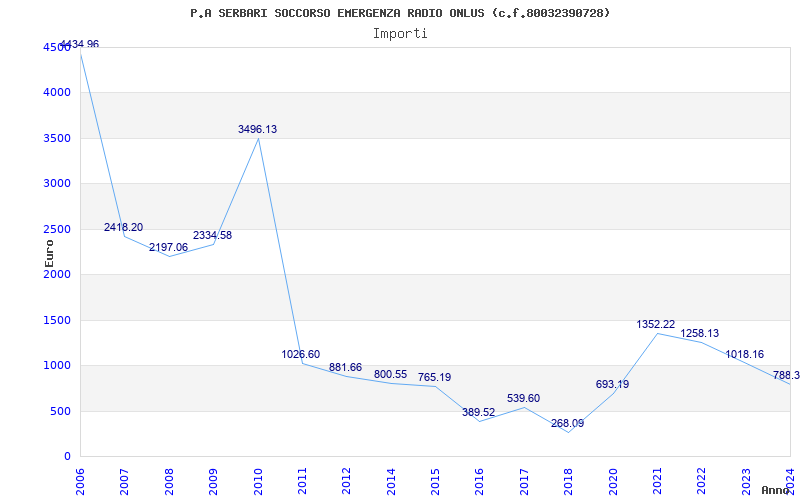
Task: Click the 2011 year label
Action: (302, 481)
